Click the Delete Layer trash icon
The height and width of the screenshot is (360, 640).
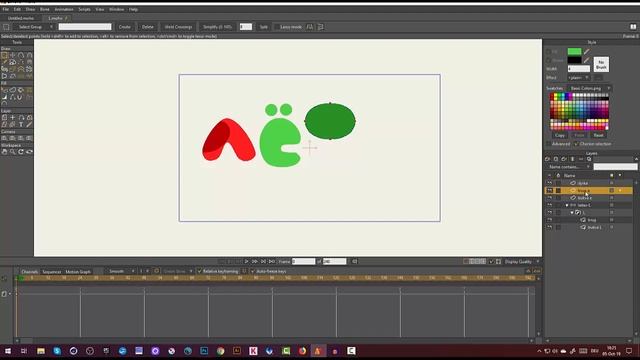pos(572,159)
